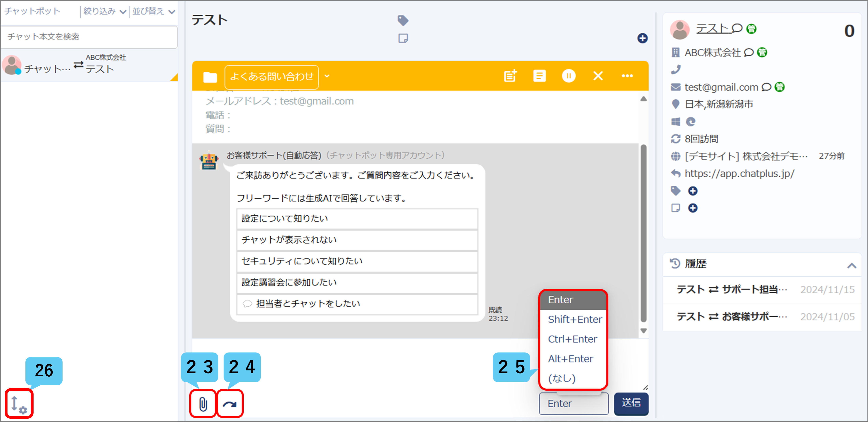Image resolution: width=868 pixels, height=422 pixels.
Task: Click the memo note icon below the title tag
Action: coord(403,38)
